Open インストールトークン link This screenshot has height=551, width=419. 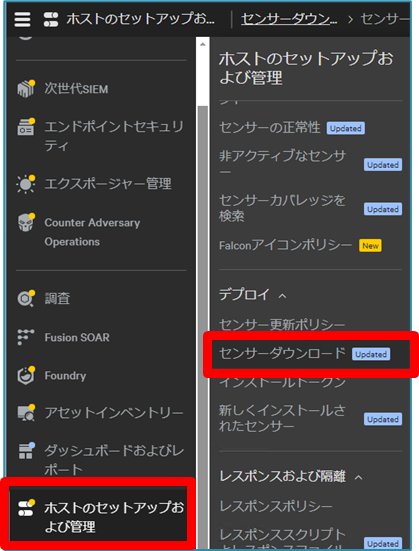[283, 382]
